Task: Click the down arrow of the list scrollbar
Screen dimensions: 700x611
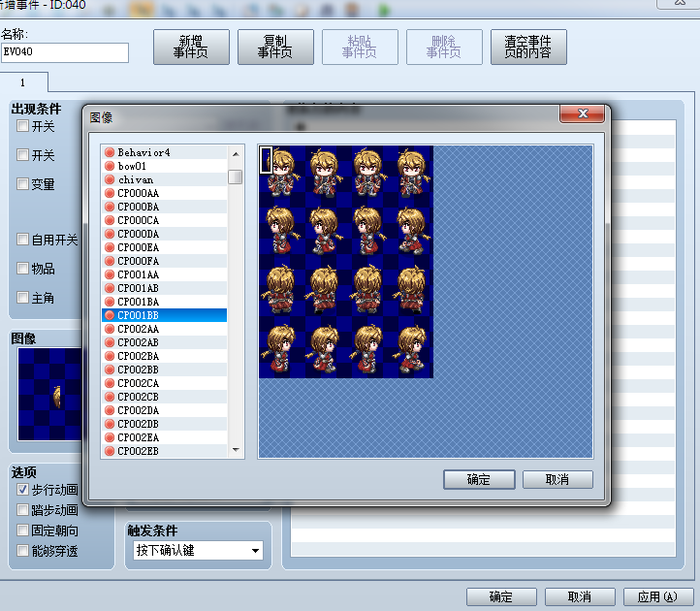Action: pos(236,449)
